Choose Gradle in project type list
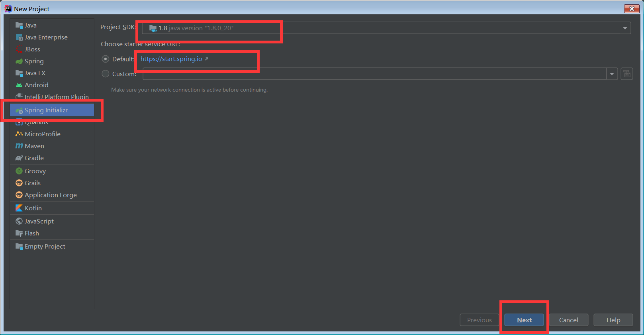 point(52,158)
